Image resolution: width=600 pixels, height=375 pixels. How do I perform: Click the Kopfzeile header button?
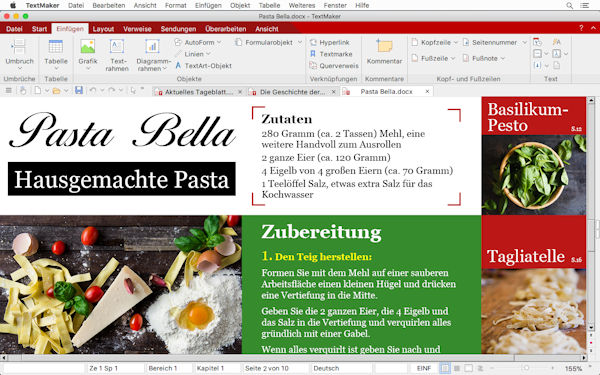click(x=431, y=42)
